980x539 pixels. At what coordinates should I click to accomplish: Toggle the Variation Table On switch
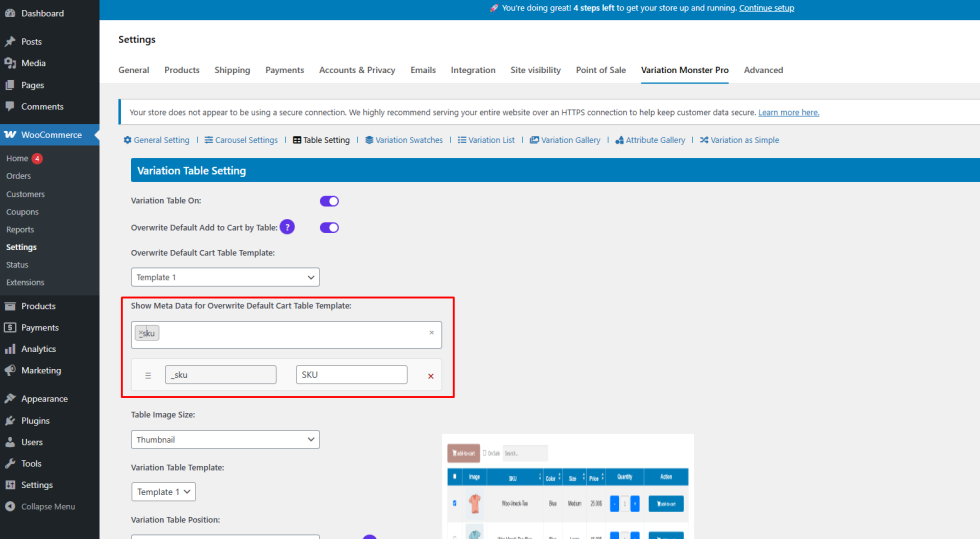pos(329,201)
